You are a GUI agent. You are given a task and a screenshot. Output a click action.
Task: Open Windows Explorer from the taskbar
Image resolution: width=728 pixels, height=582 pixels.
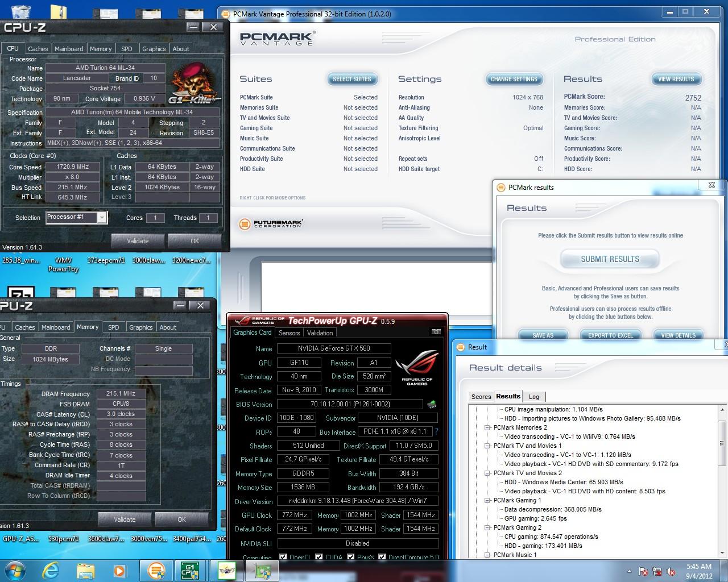click(x=85, y=570)
